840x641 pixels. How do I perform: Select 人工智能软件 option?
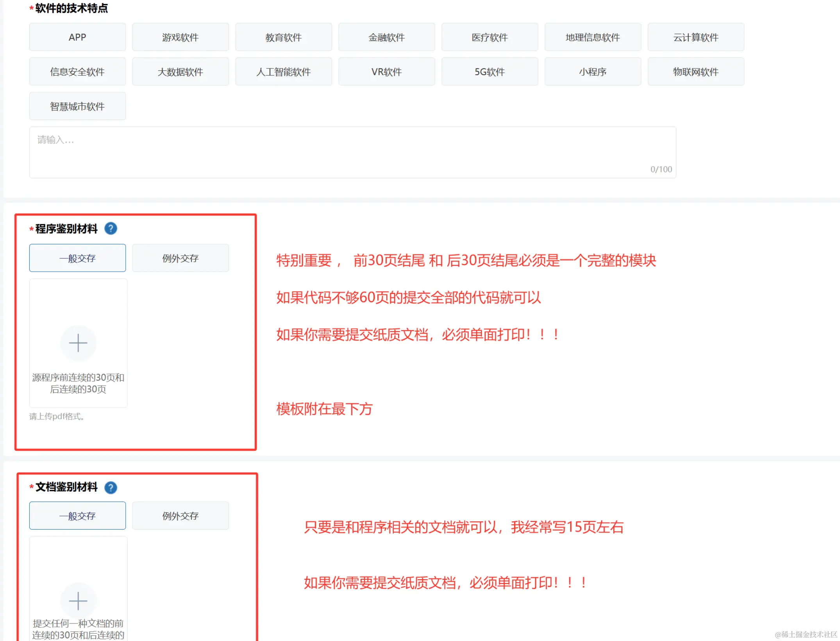pos(283,72)
